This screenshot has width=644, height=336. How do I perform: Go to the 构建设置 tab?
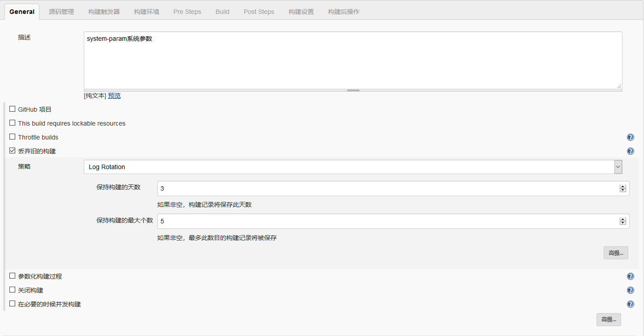tap(301, 12)
